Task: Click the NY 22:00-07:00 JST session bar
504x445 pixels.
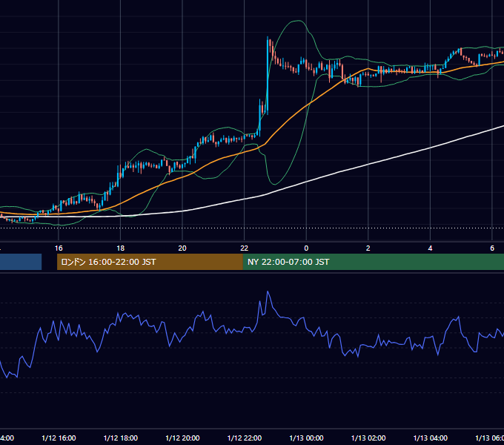Action: tap(373, 262)
